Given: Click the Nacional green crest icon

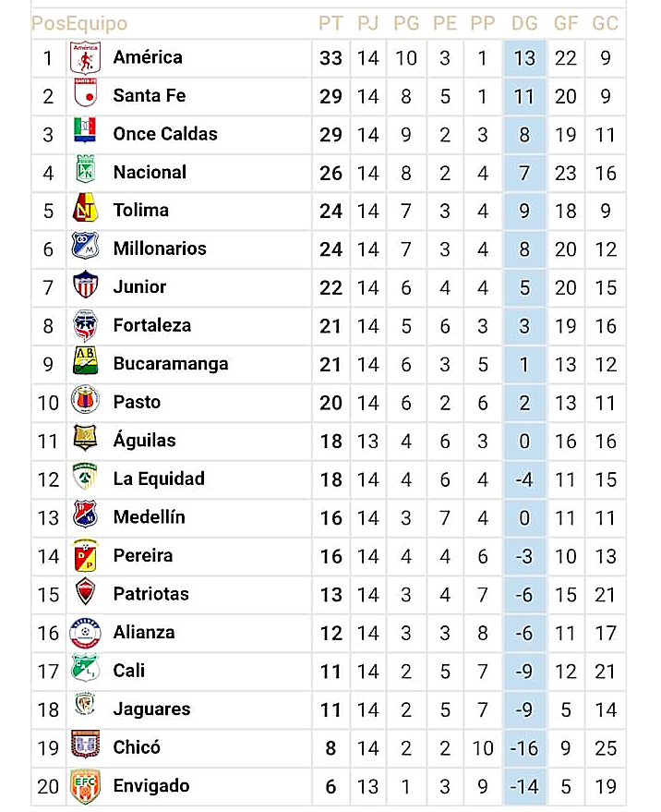Looking at the screenshot, I should [x=85, y=173].
